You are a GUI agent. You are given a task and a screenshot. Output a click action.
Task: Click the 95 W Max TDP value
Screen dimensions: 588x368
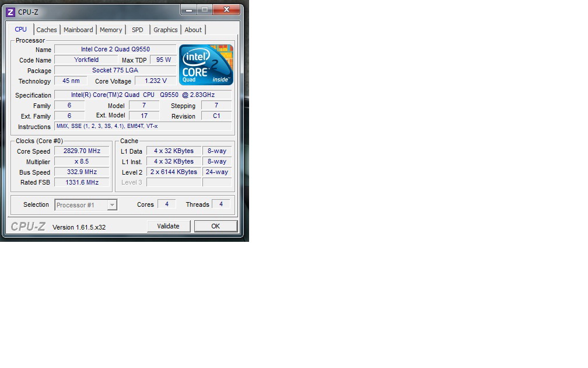[x=163, y=60]
